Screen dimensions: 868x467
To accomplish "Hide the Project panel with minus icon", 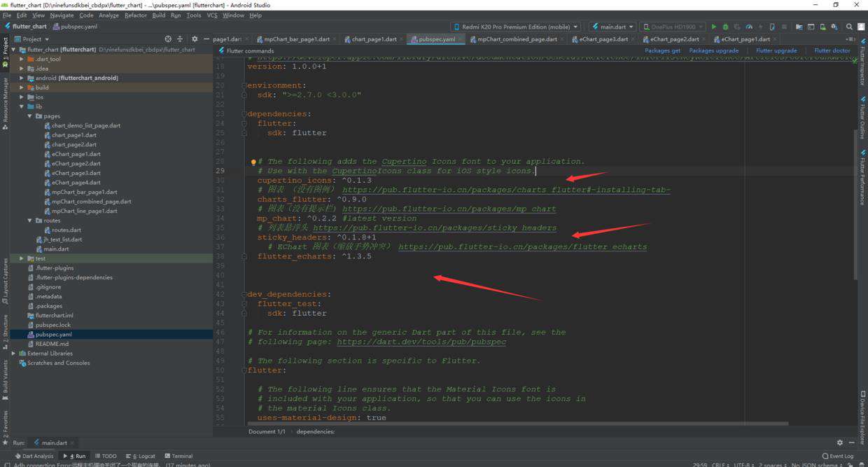I will (206, 39).
